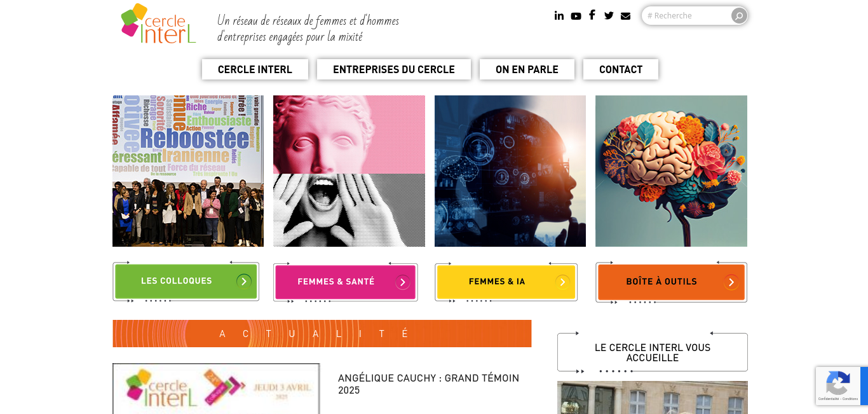The width and height of the screenshot is (868, 414).
Task: Open the LinkedIn social icon
Action: pyautogui.click(x=559, y=16)
